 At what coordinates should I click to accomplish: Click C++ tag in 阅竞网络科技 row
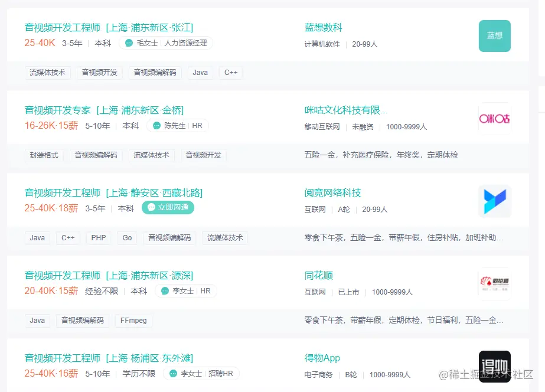click(x=68, y=238)
